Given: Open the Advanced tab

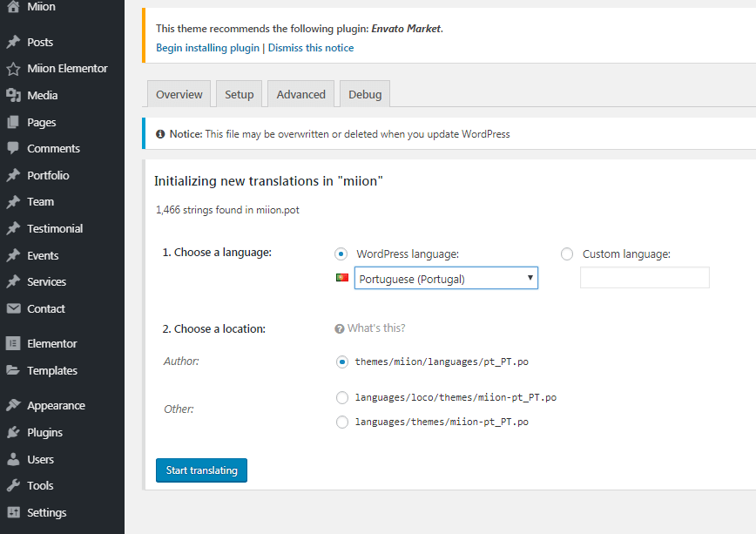Looking at the screenshot, I should (300, 94).
